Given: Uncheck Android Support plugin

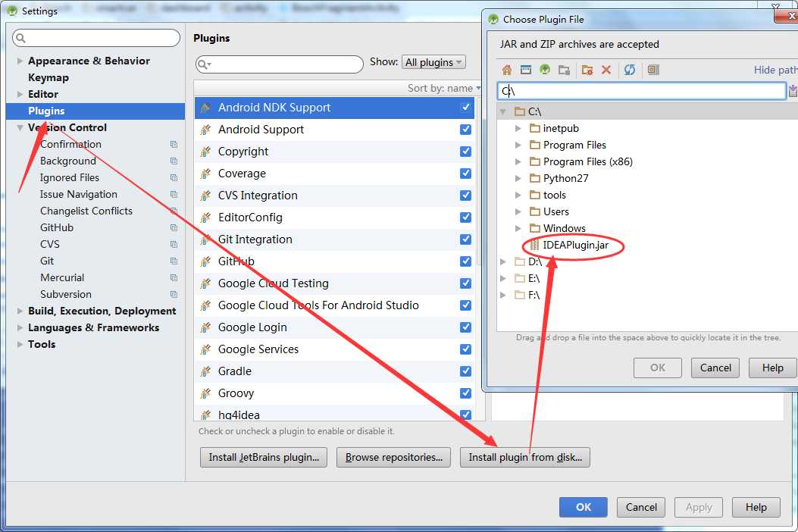Looking at the screenshot, I should click(465, 130).
